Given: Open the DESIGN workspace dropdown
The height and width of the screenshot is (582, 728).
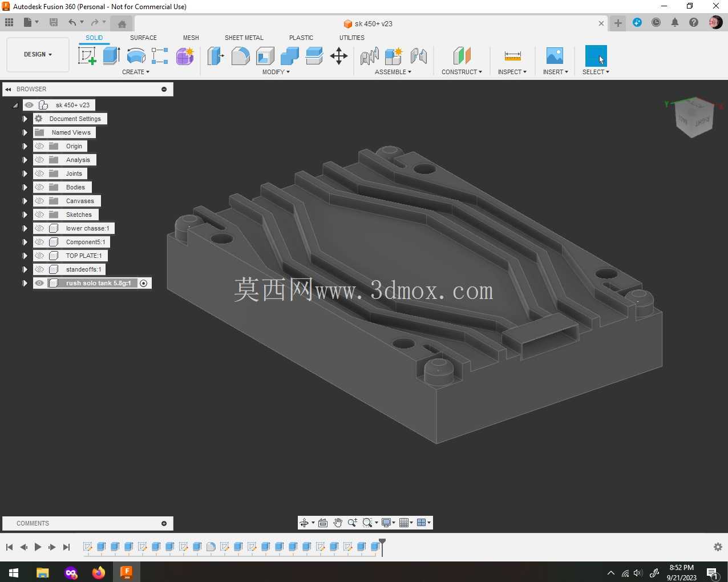Looking at the screenshot, I should click(x=38, y=55).
